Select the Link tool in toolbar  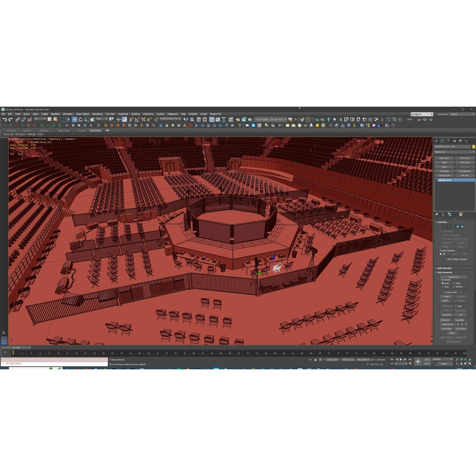18,119
